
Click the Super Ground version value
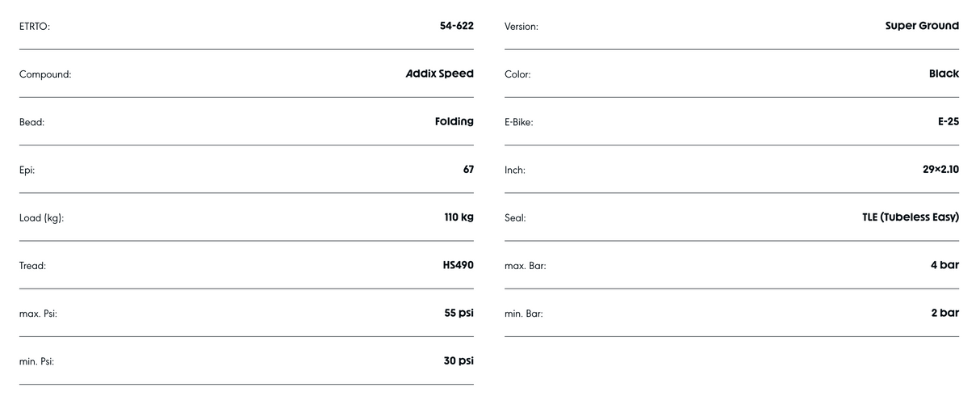pos(922,26)
